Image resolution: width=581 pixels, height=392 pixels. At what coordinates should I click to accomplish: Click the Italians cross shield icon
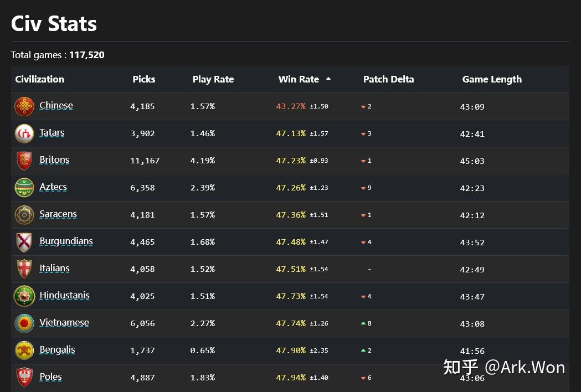(24, 269)
